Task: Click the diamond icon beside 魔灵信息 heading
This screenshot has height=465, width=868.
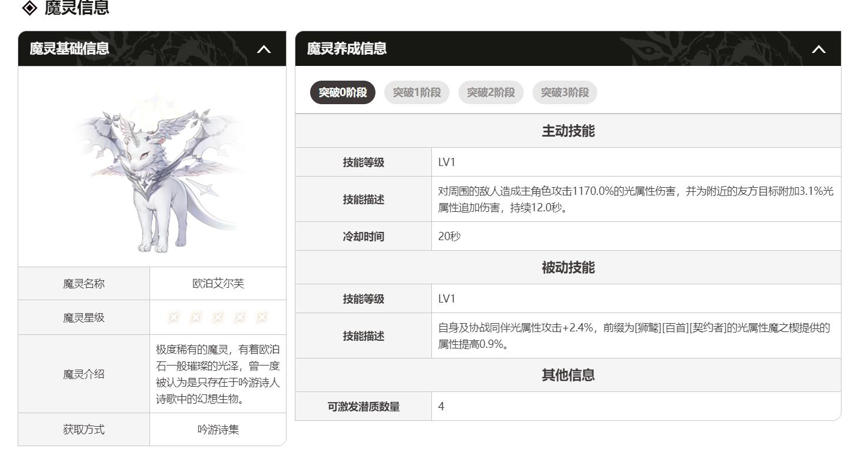Action: coord(29,8)
